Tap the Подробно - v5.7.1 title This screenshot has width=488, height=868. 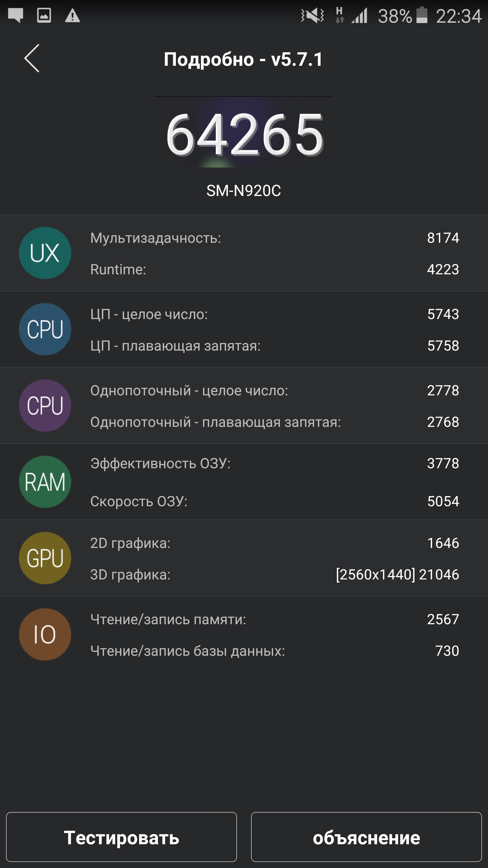tap(243, 60)
